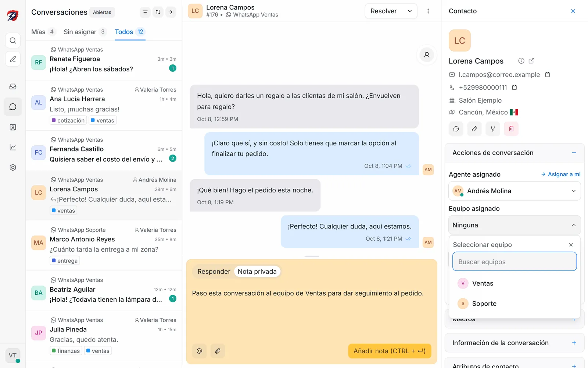Screen dimensions: 588x368
Task: Click the edit contact pencil icon
Action: pos(474,129)
